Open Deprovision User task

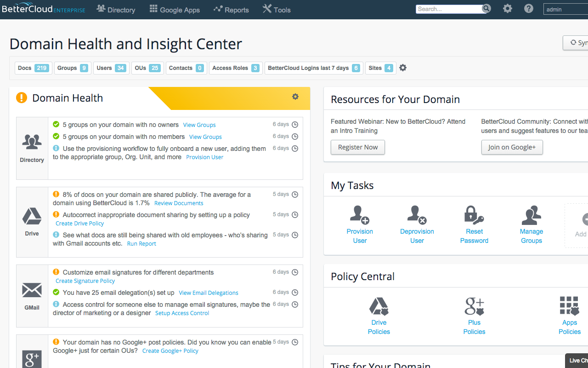tap(417, 224)
